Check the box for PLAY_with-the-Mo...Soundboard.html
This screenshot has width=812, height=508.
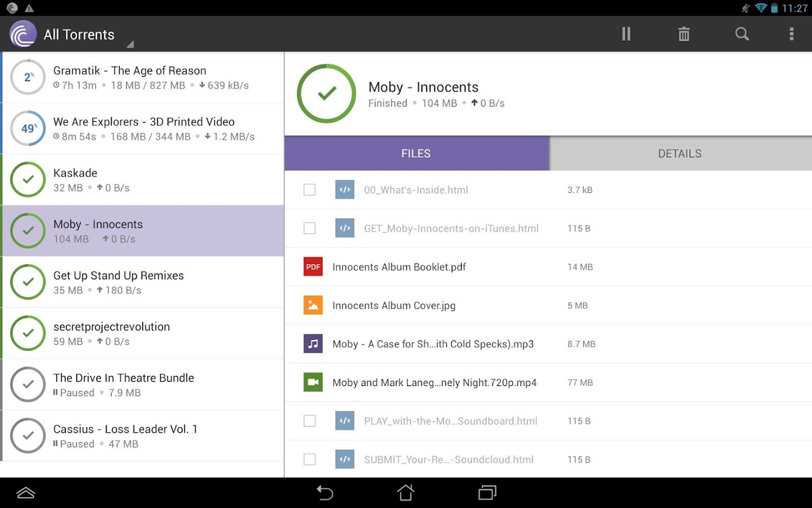[x=310, y=421]
